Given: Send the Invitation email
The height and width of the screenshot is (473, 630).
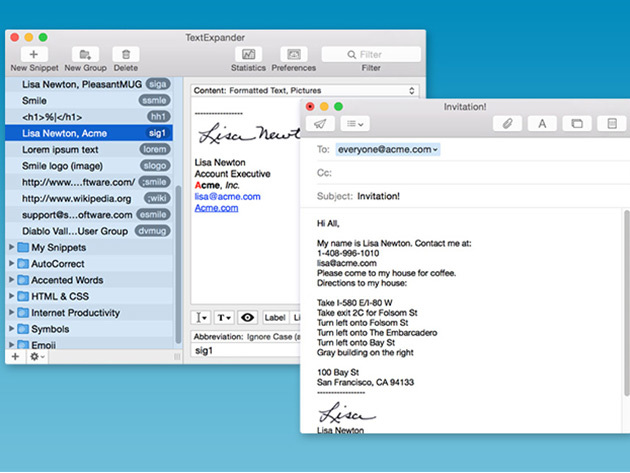Looking at the screenshot, I should point(320,123).
